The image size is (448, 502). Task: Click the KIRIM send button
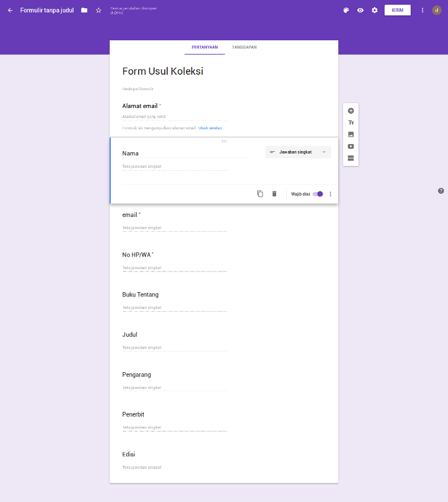tap(397, 10)
